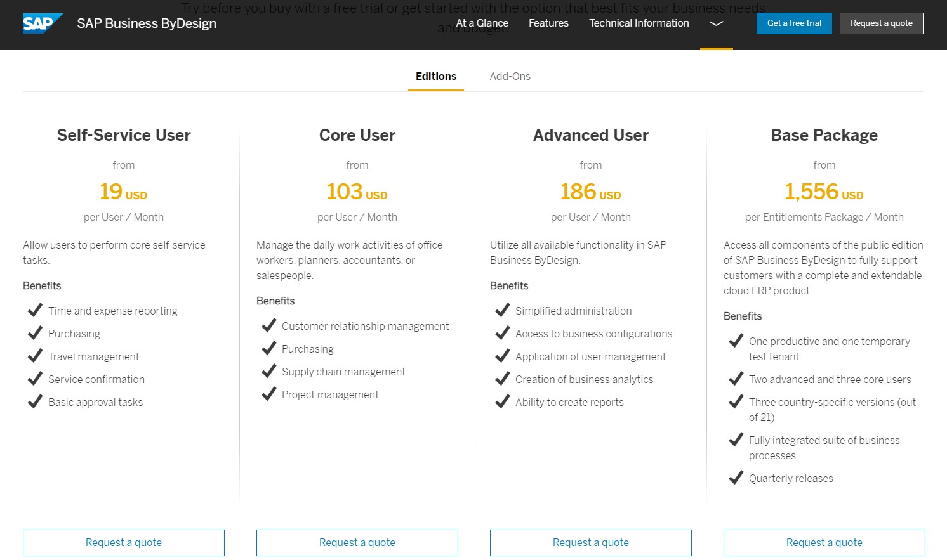The height and width of the screenshot is (560, 947).
Task: Click checkmark beside Creation of business analytics
Action: 502,379
